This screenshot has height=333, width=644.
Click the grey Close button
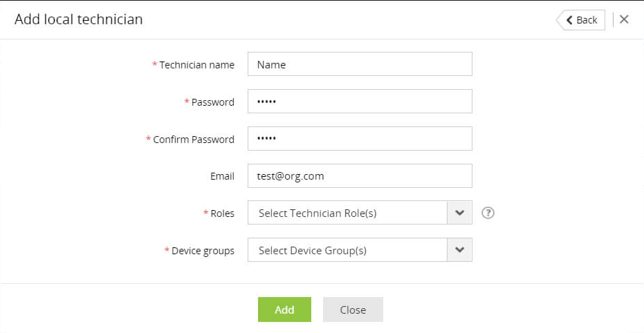click(353, 310)
